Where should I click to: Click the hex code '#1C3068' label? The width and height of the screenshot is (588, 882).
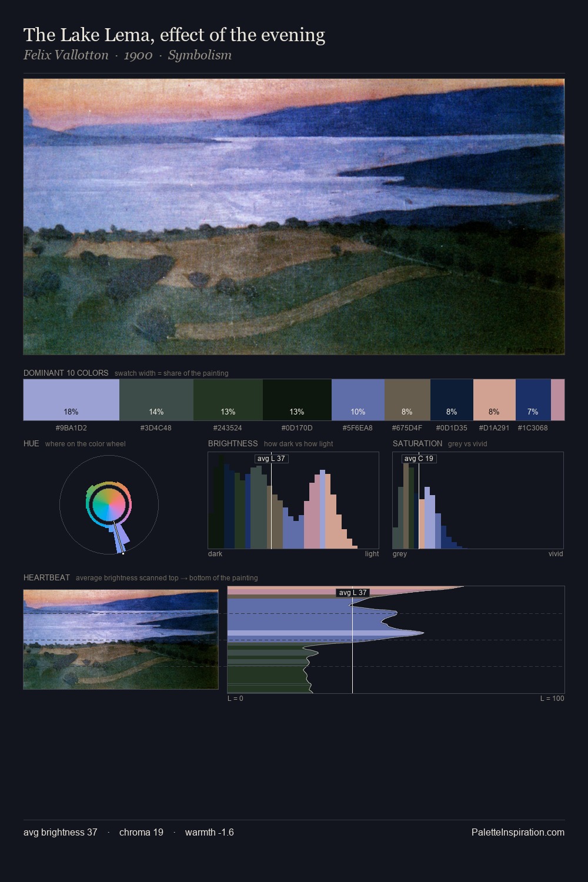click(533, 428)
